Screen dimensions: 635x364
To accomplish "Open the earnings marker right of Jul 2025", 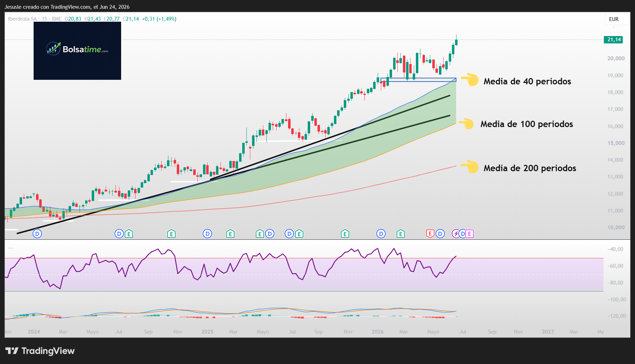I will (299, 234).
